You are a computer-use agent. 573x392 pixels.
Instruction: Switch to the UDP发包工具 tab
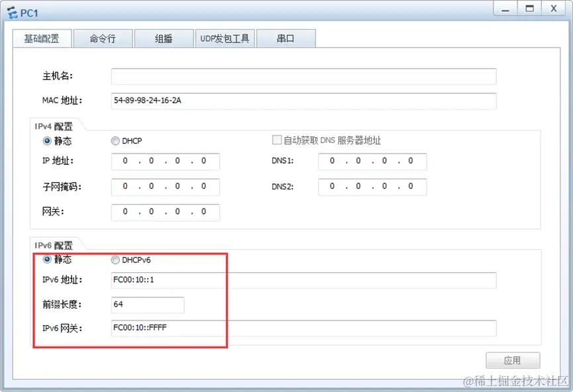pyautogui.click(x=225, y=38)
